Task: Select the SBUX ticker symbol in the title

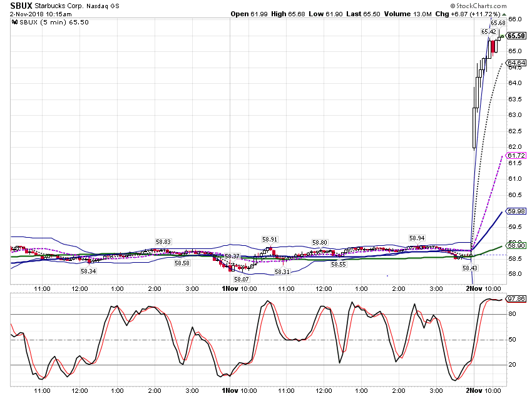Action: pos(21,6)
